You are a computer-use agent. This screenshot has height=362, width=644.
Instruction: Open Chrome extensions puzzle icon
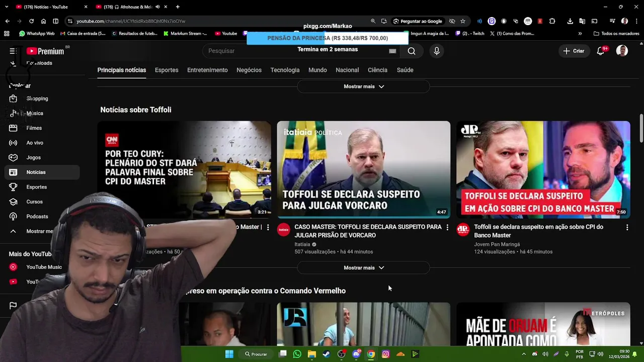point(552,21)
